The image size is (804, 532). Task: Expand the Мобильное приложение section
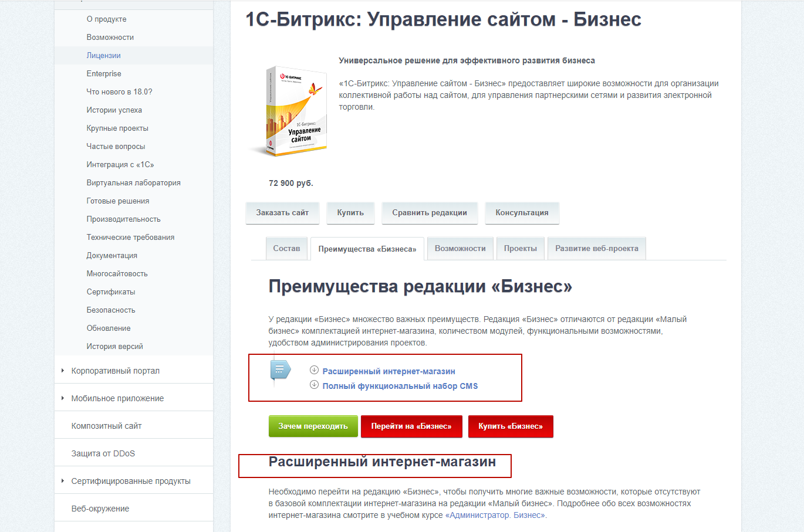pos(63,398)
